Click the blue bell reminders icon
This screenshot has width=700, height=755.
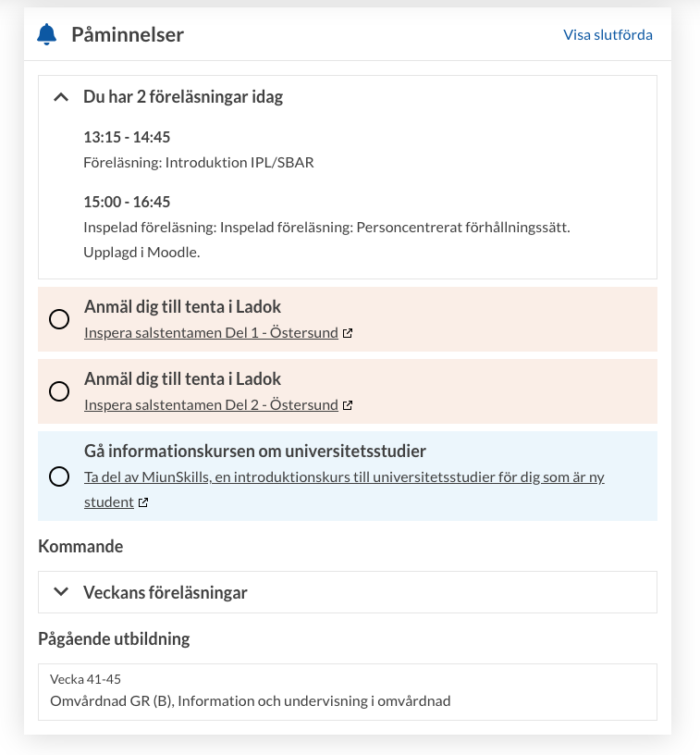point(46,34)
